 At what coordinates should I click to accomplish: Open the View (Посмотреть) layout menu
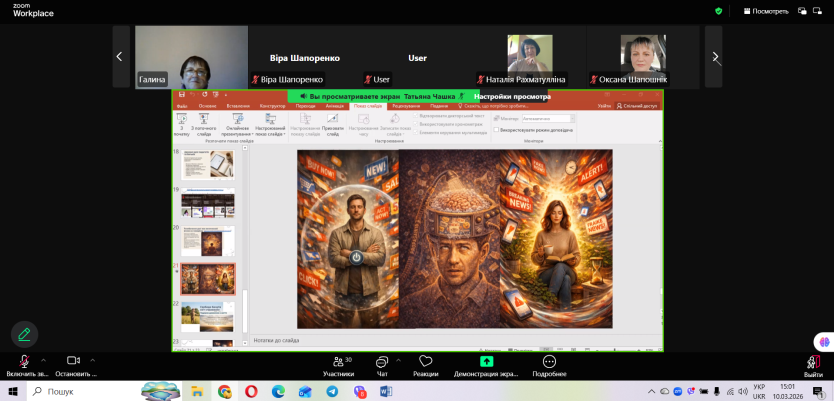click(765, 11)
